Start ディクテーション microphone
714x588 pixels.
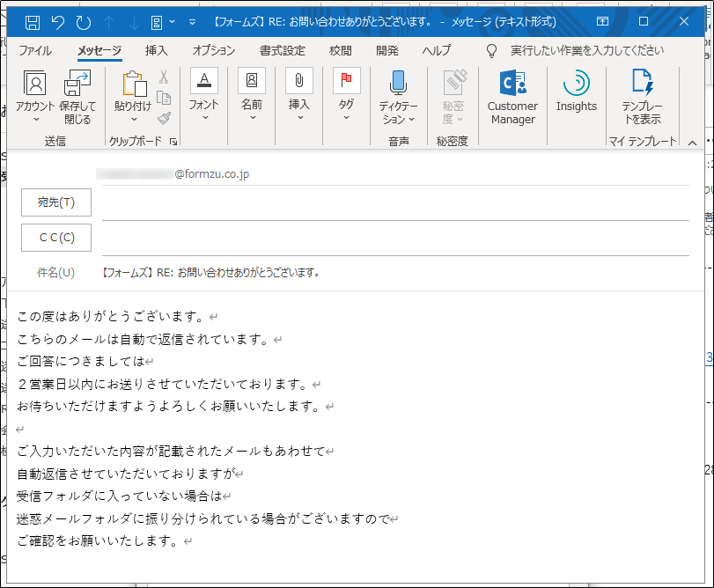point(399,97)
